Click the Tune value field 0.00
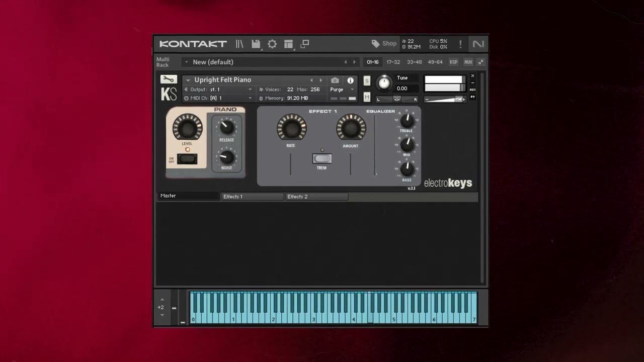Image resolution: width=644 pixels, height=362 pixels. (x=407, y=88)
